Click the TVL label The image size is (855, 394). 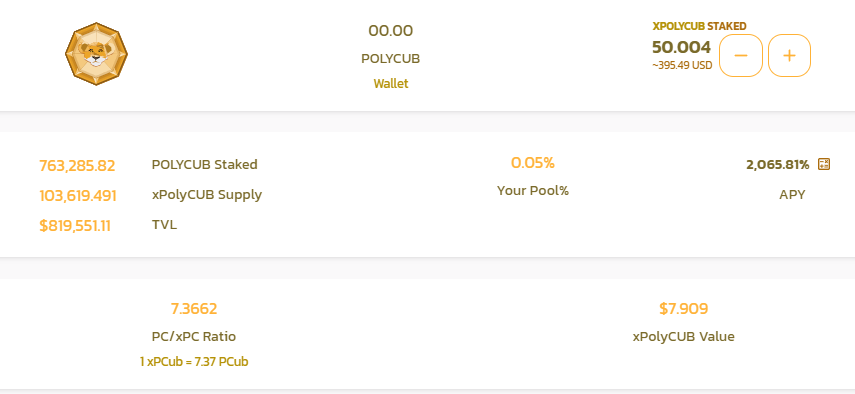coord(164,225)
